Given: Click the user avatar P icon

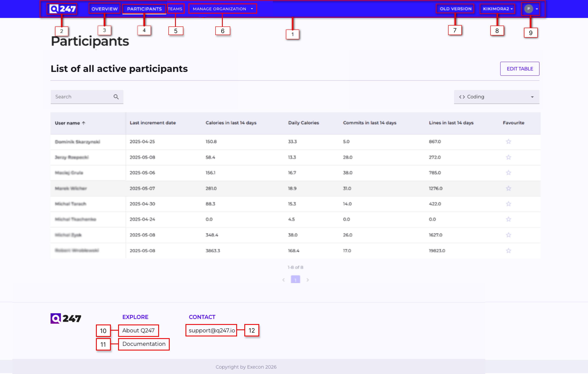Looking at the screenshot, I should pyautogui.click(x=529, y=9).
